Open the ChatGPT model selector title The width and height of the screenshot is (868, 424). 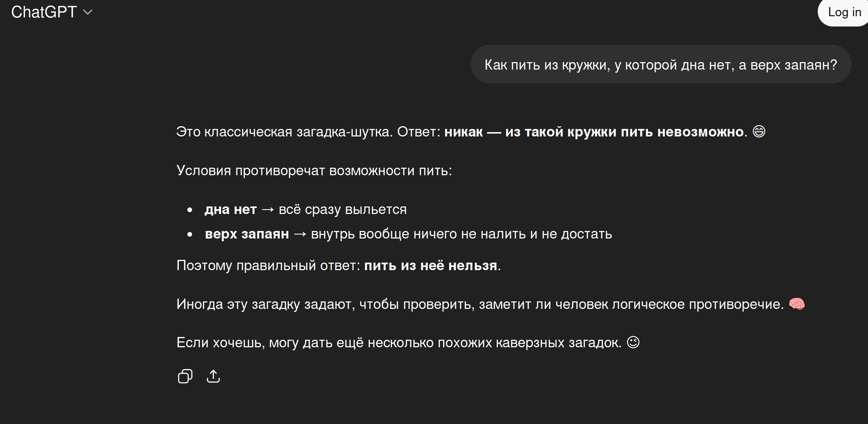(x=44, y=12)
